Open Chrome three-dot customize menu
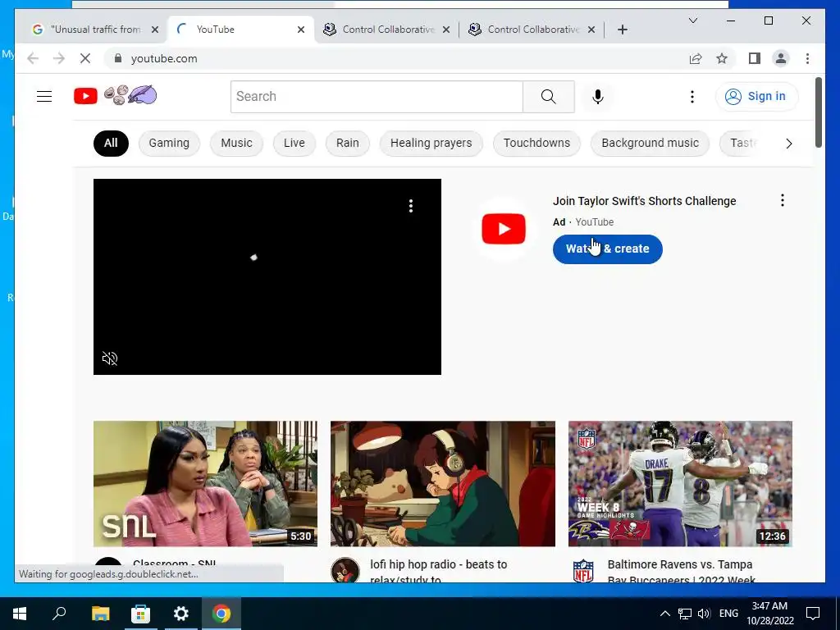Viewport: 840px width, 630px height. point(807,58)
